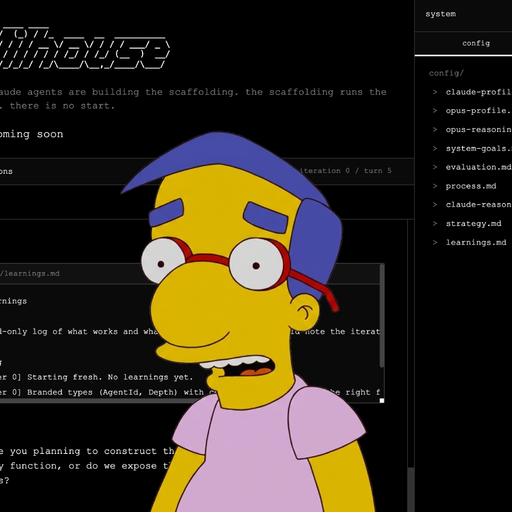This screenshot has height=512, width=512.
Task: Click the 'Starting fresh. No learnings yet.' line
Action: (x=110, y=377)
